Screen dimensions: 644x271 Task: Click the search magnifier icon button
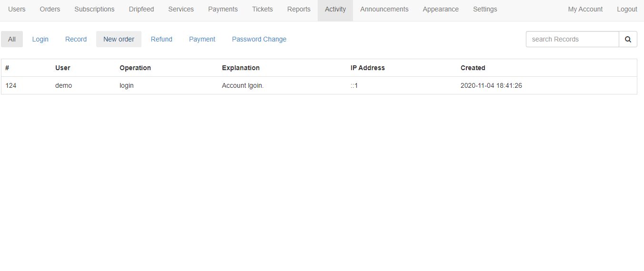[x=628, y=39]
